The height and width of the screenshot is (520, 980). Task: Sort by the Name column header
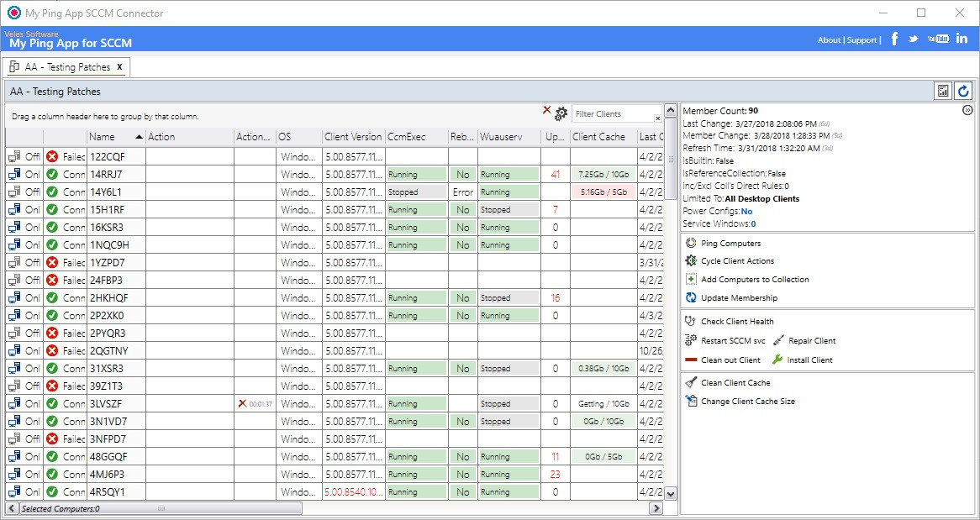[116, 137]
